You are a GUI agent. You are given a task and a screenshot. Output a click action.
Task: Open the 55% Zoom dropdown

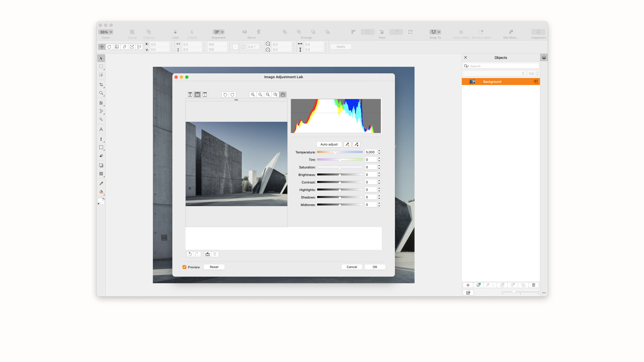[106, 32]
